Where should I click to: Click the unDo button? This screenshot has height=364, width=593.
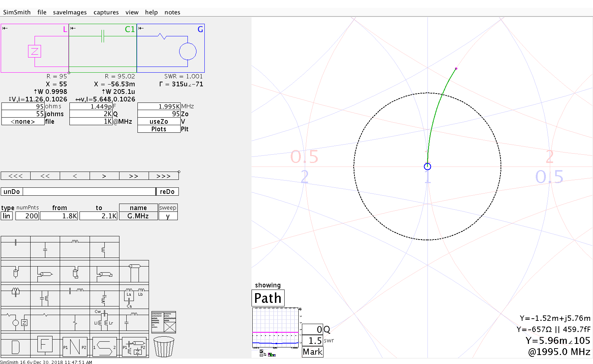(x=12, y=191)
